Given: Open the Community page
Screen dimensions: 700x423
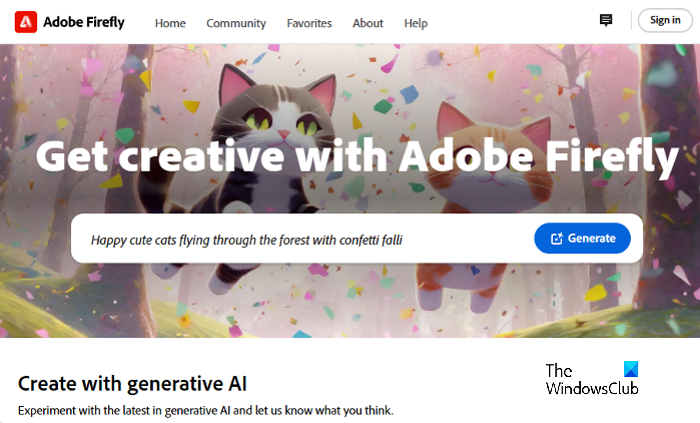Looking at the screenshot, I should (236, 23).
